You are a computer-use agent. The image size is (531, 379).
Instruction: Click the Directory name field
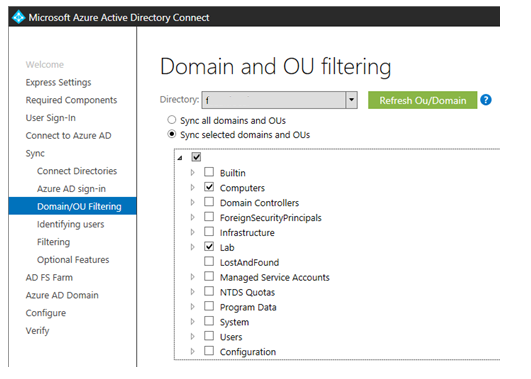[274, 100]
